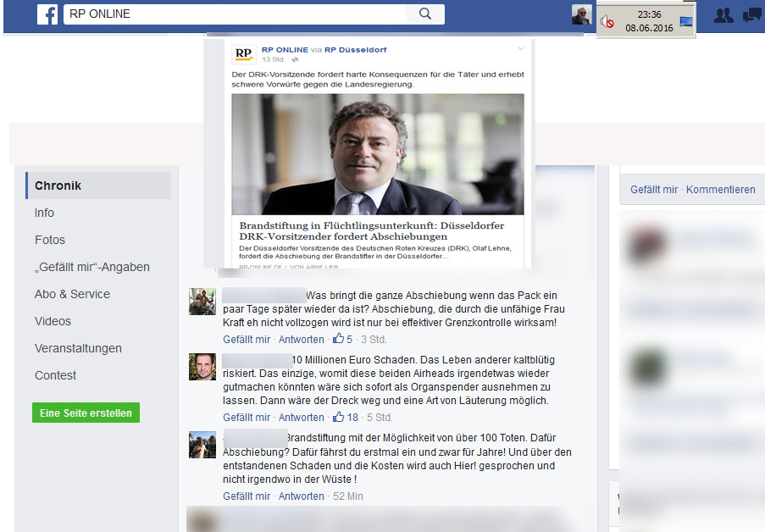This screenshot has width=765, height=532.
Task: Reply to the comment posted 52 Min ago
Action: click(301, 496)
